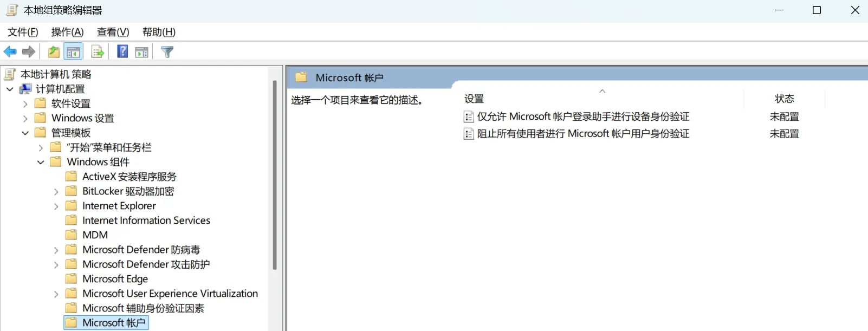
Task: Click folder icon in Microsoft 帐户 header
Action: click(301, 77)
